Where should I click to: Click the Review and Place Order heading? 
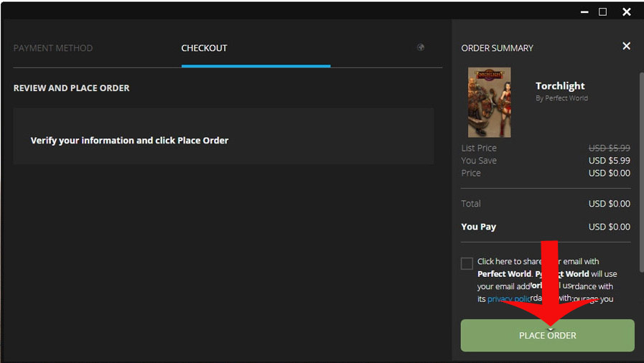coord(72,88)
